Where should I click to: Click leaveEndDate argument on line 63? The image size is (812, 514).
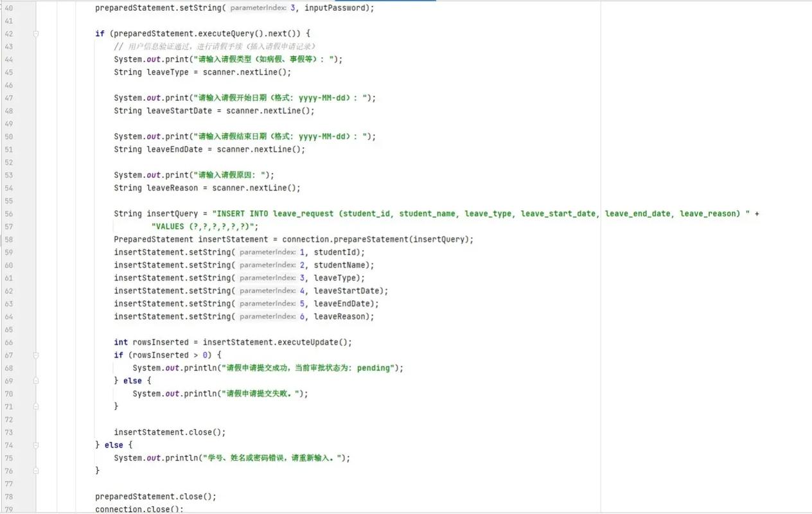341,303
